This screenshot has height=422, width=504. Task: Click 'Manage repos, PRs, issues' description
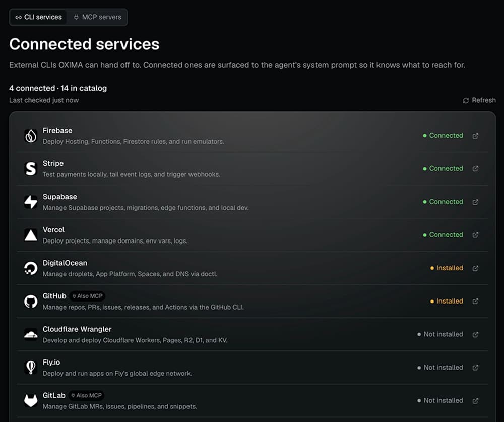[x=143, y=307]
